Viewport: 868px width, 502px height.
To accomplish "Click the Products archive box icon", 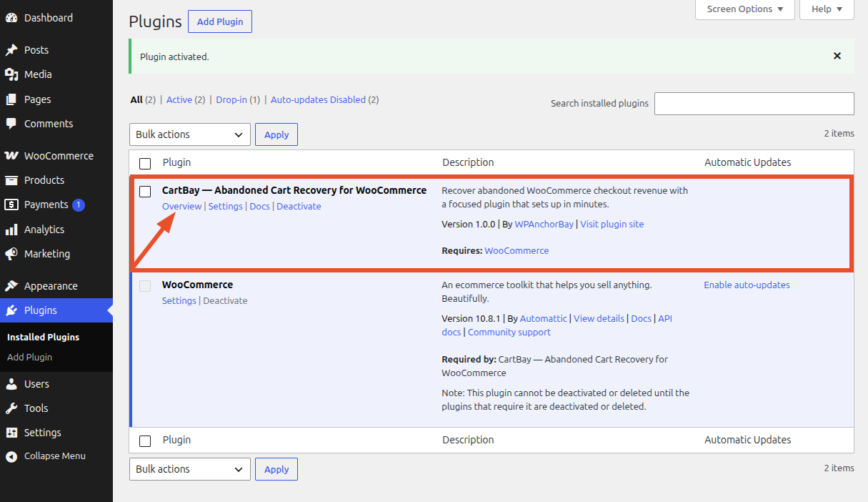I will click(11, 180).
